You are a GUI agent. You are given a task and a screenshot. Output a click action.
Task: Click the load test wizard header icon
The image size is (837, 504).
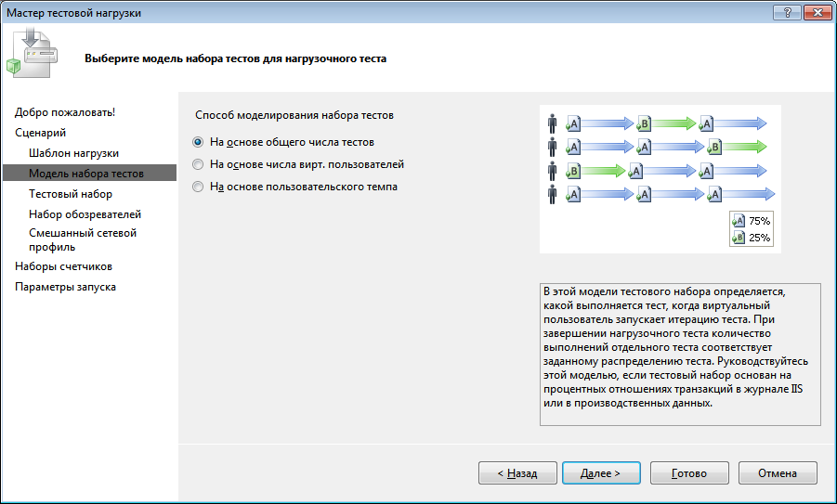click(32, 54)
